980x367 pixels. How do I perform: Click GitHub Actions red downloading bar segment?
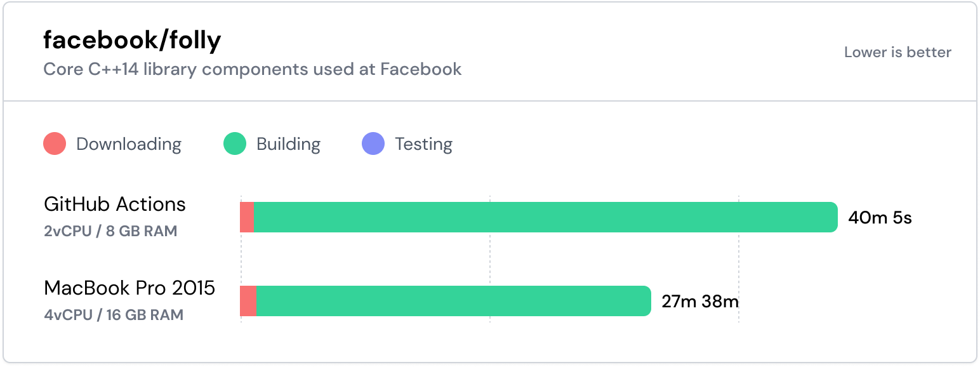[x=247, y=217]
